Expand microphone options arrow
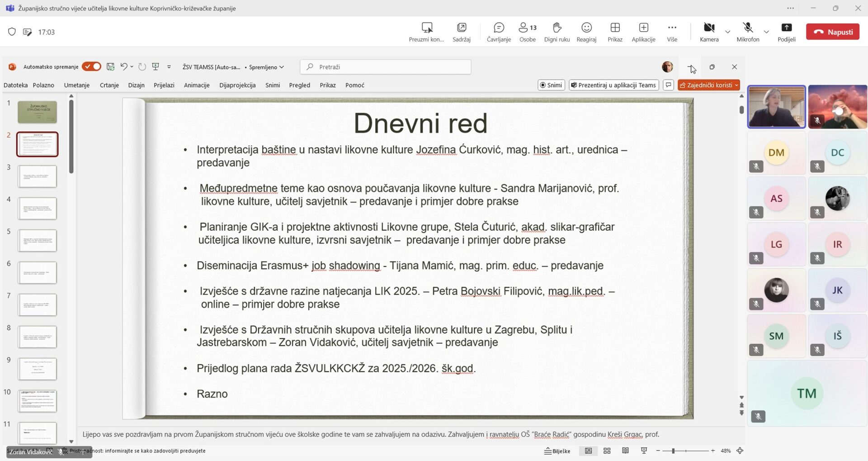The image size is (868, 461). click(766, 32)
